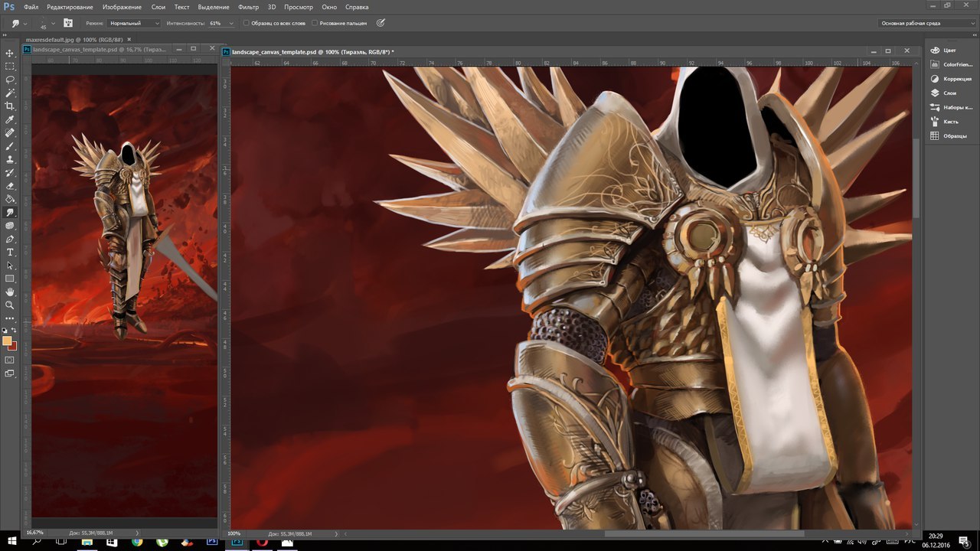Open the ColorFrien... panel
Screen dimensions: 980x551
(x=951, y=64)
